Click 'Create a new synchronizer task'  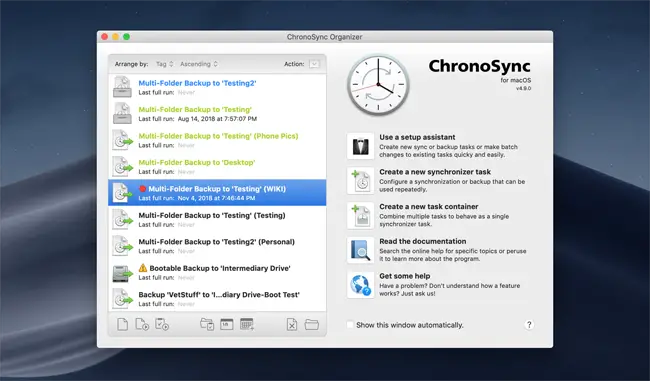click(435, 172)
